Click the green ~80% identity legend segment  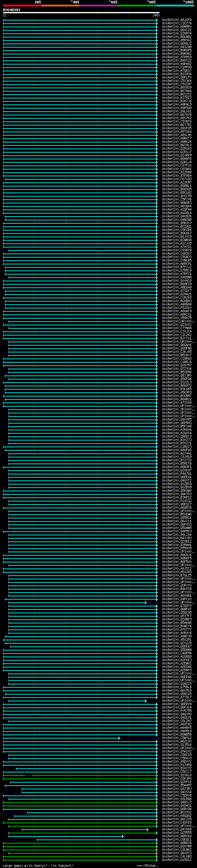[x=136, y=6]
